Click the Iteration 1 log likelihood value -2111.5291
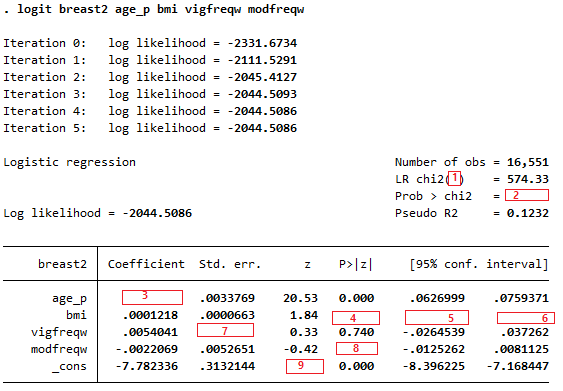Viewport: 563px width, 391px height. [262, 60]
